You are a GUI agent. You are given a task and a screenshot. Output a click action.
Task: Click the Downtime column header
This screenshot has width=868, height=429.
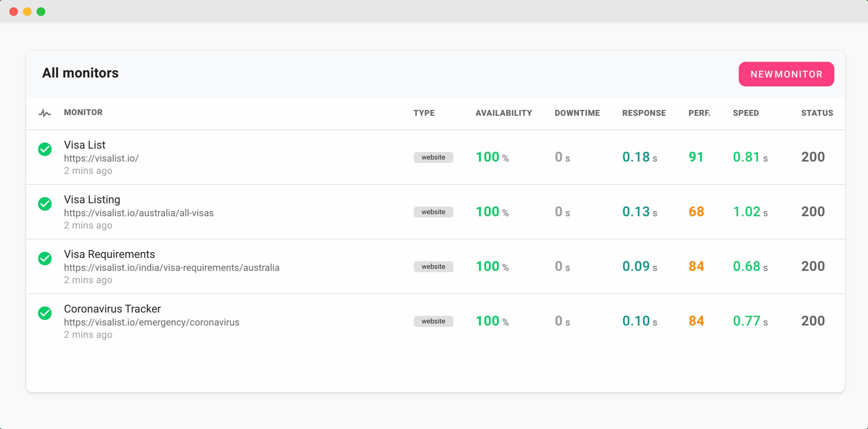click(577, 113)
